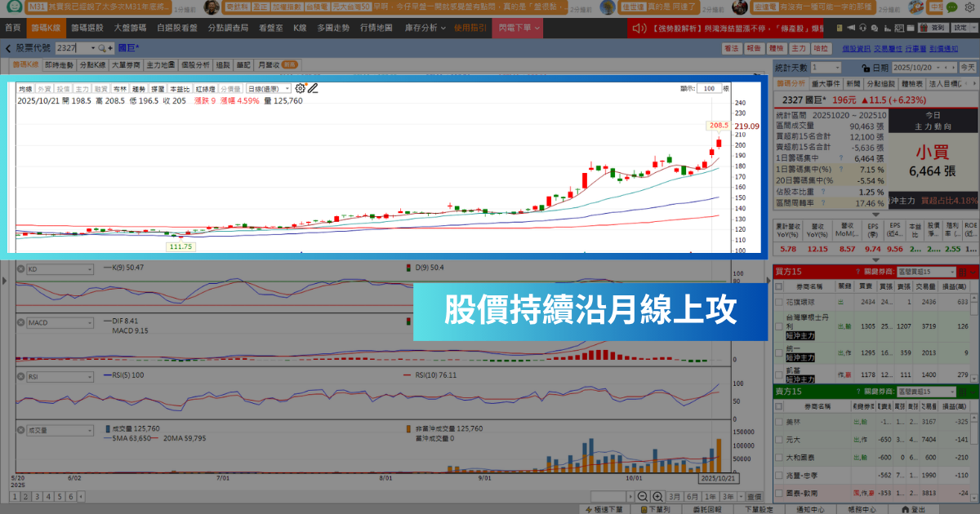980x514 pixels.
Task: Open the 日線(還原) period dropdown
Action: click(x=269, y=88)
